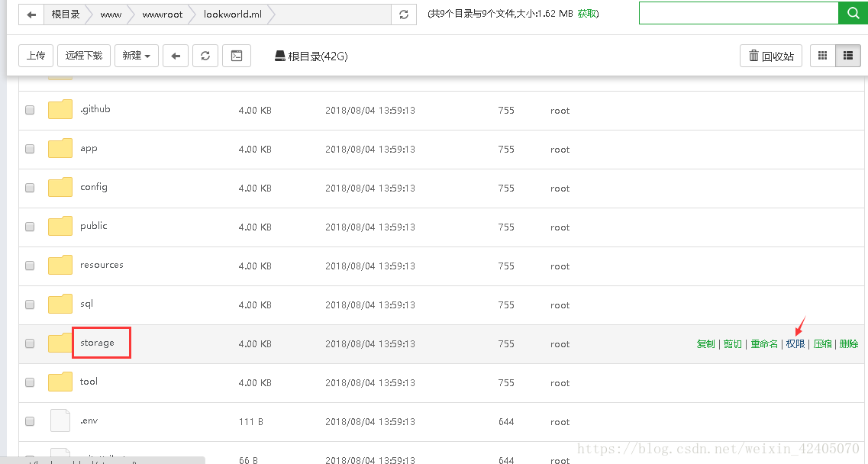Refresh the path with the reload icon

404,14
